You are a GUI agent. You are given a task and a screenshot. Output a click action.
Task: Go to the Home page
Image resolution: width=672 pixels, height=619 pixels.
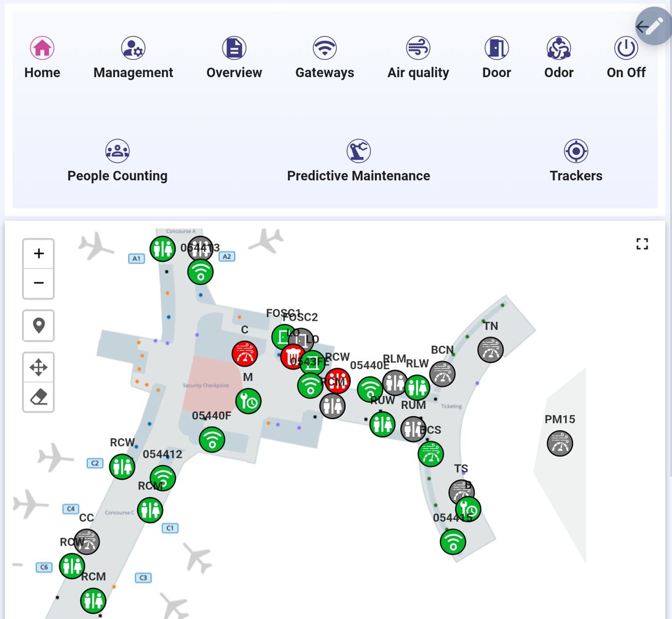42,58
